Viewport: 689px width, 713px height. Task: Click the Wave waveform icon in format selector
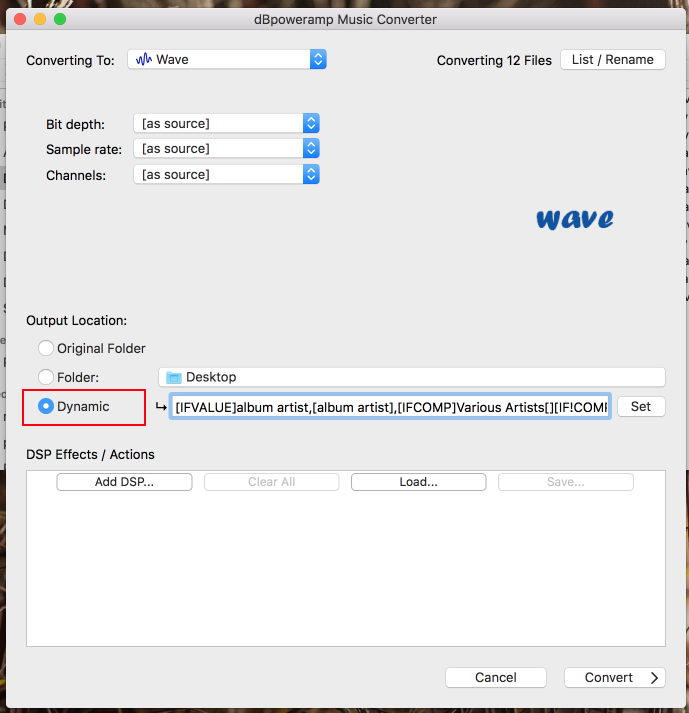[x=143, y=60]
